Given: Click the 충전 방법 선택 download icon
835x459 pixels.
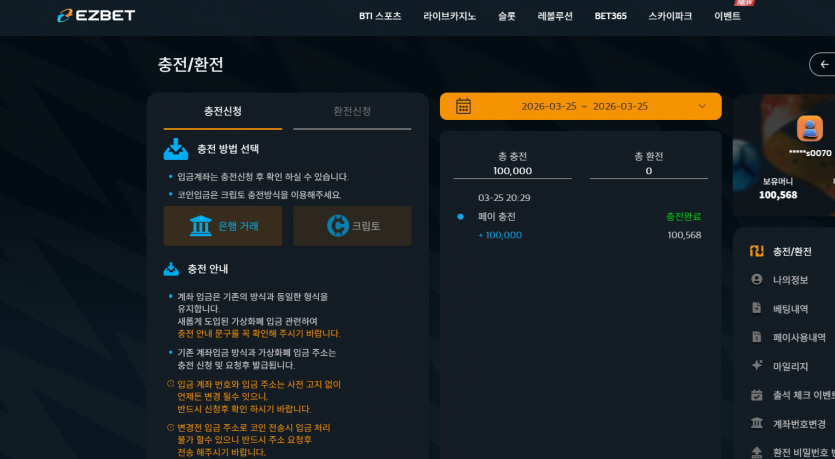Looking at the screenshot, I should pos(176,149).
